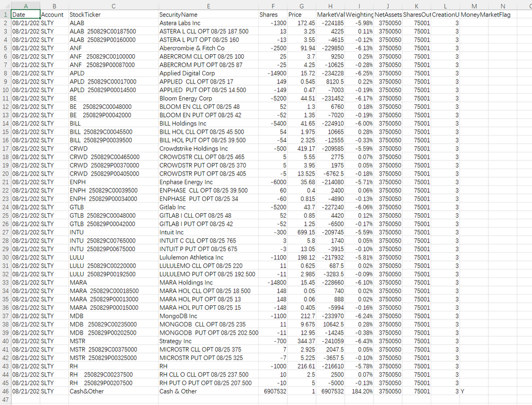
Task: Click market value -241059
Action: point(330,341)
